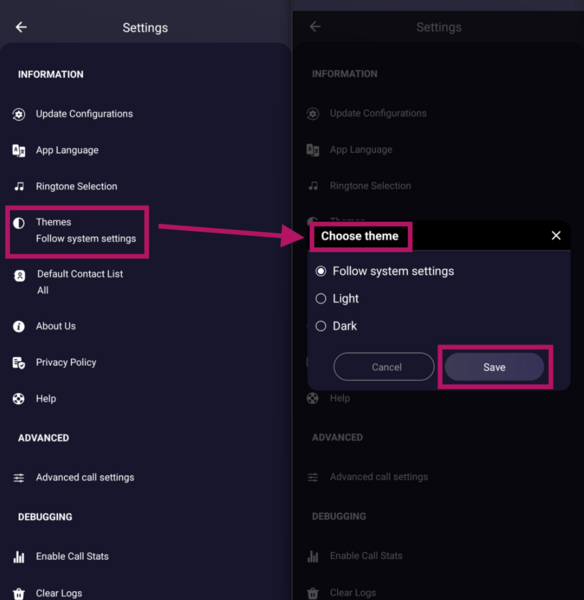Open Themes setting in left panel
This screenshot has width=584, height=600.
pyautogui.click(x=77, y=232)
